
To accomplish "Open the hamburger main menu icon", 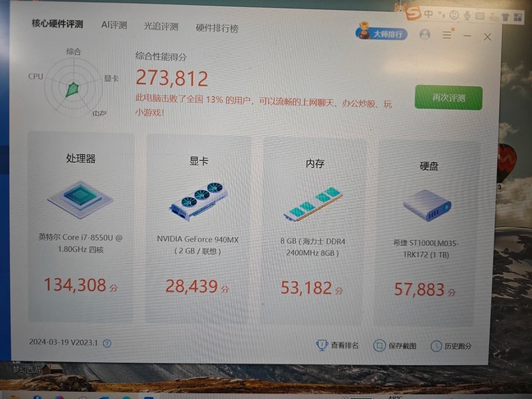I will coord(447,35).
